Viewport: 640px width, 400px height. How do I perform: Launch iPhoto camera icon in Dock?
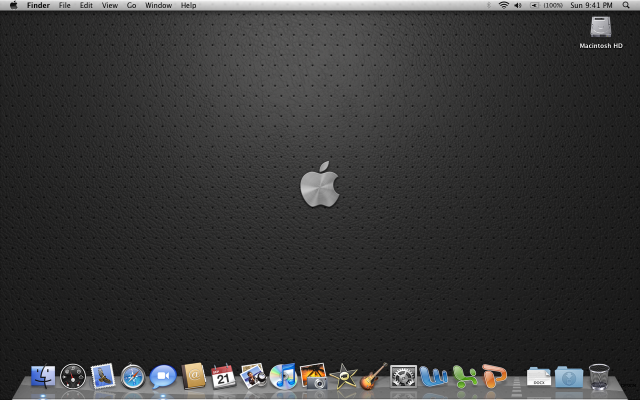313,376
